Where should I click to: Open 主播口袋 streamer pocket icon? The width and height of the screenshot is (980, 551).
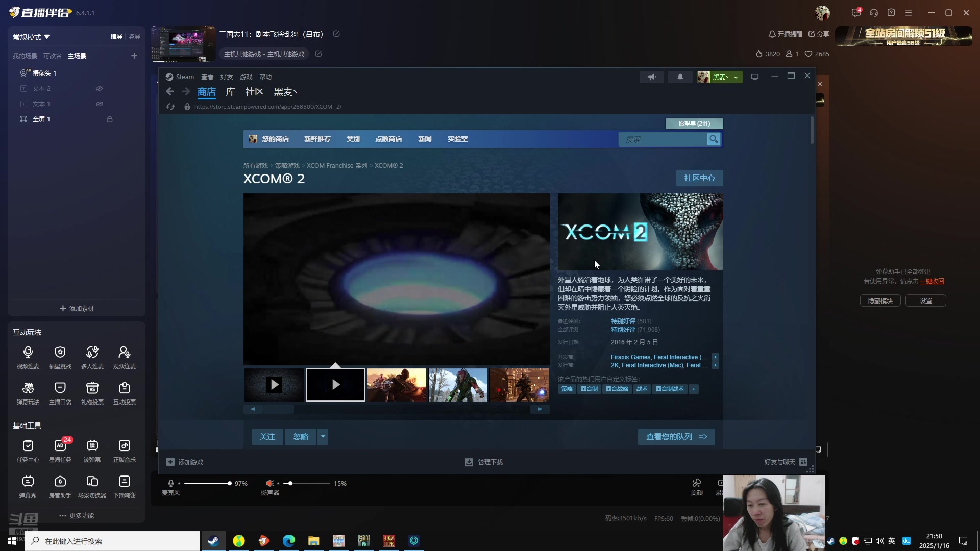(x=60, y=393)
